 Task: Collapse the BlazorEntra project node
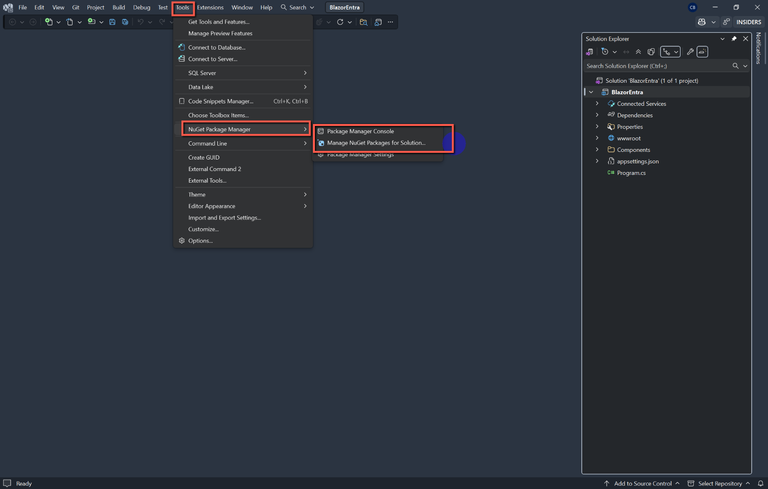click(x=591, y=92)
